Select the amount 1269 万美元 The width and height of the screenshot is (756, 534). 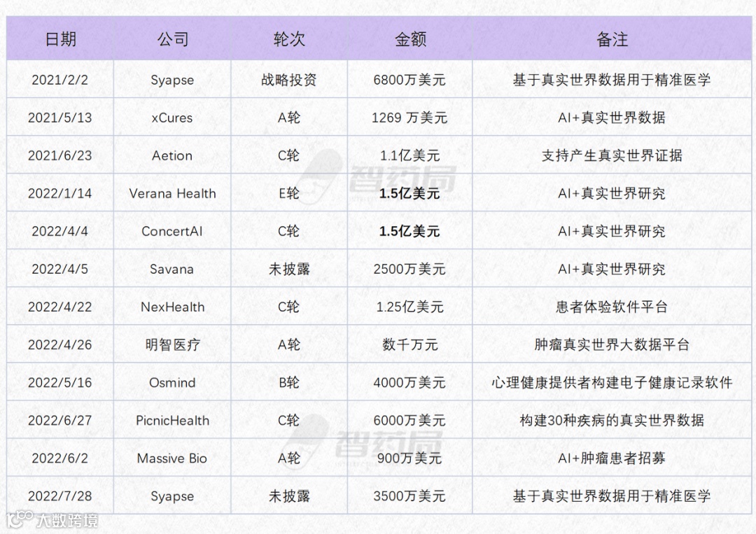[x=409, y=118]
